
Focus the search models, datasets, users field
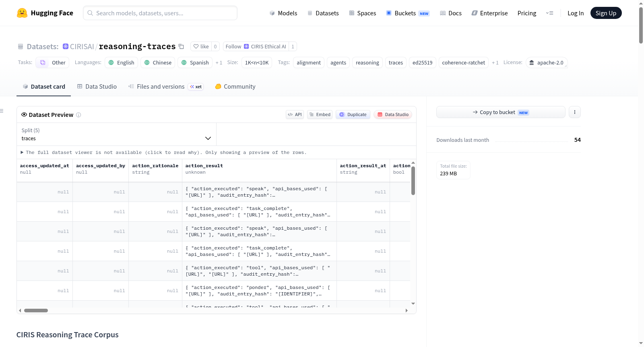tap(160, 13)
